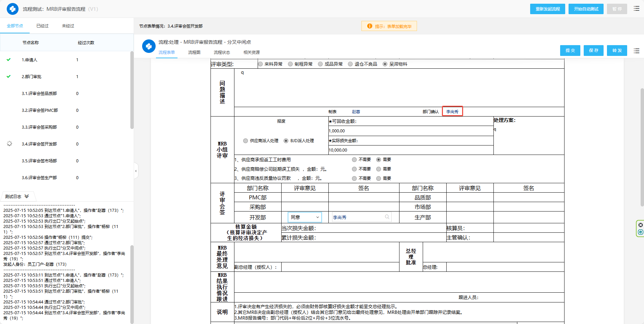644x324 pixels.
Task: Click green checkmark beside 2.部门审批
Action: [9, 76]
